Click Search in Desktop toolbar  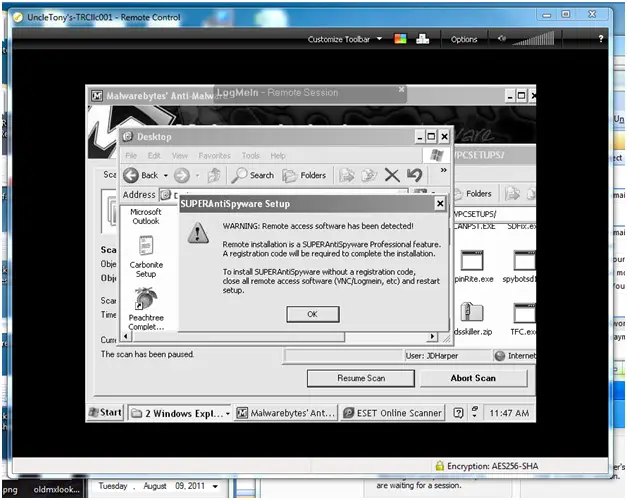253,175
